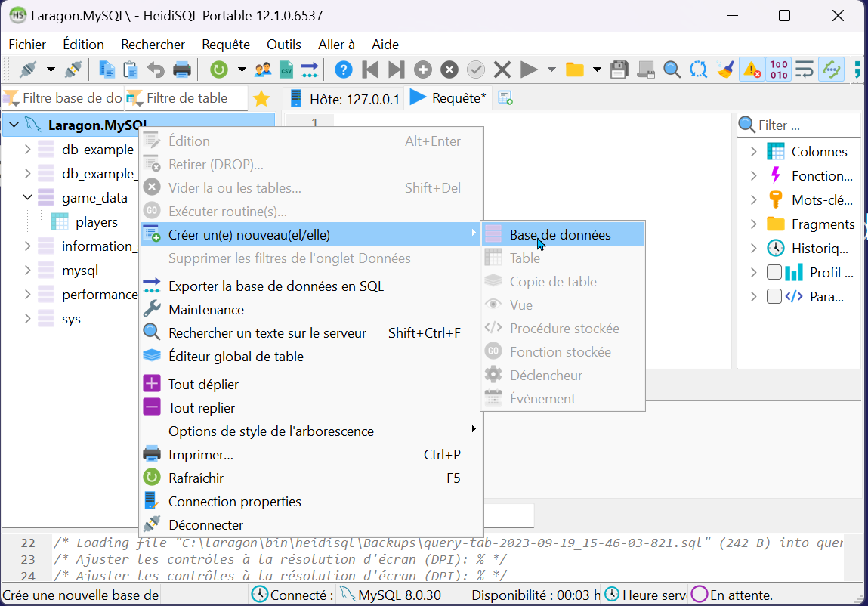868x606 pixels.
Task: Click the yellow star favorites icon
Action: point(261,98)
